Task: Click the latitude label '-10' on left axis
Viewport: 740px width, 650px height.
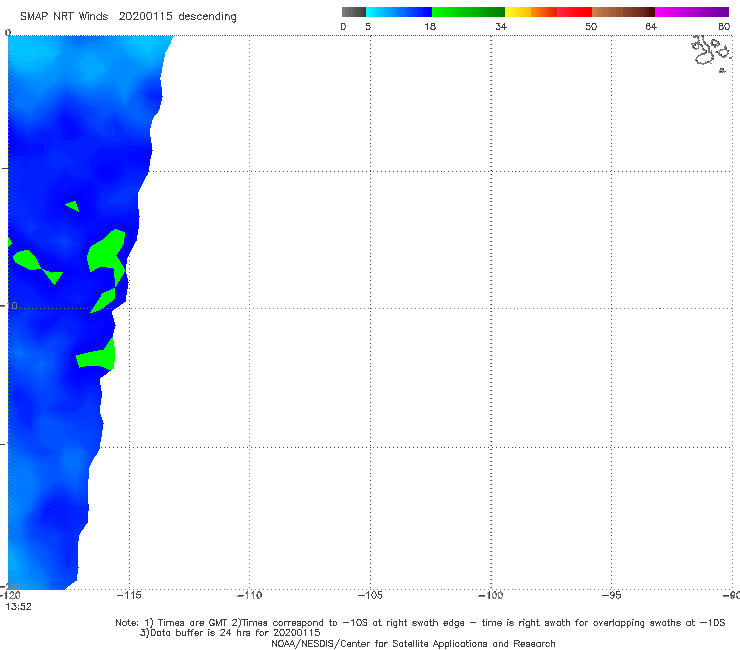Action: [x=10, y=306]
